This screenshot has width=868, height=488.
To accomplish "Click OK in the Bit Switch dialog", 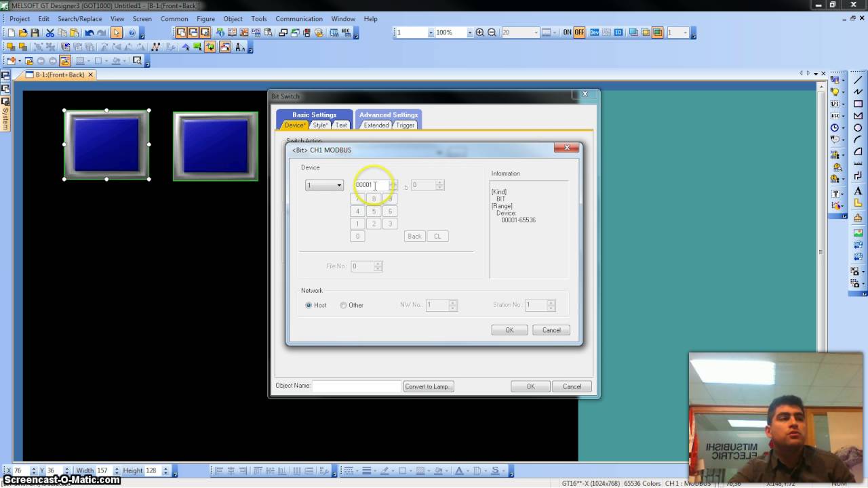I will [x=530, y=386].
